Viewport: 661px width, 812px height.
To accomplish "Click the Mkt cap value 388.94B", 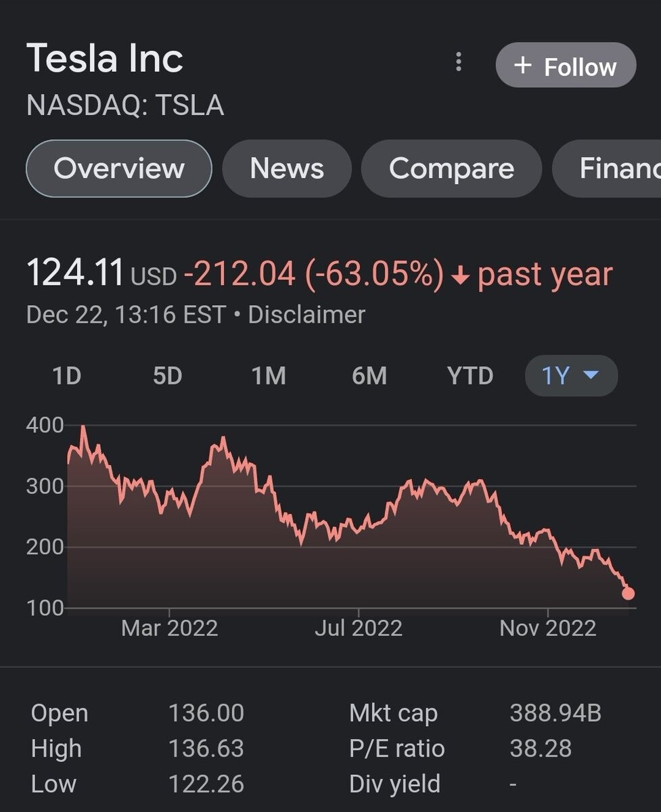I will coord(555,713).
